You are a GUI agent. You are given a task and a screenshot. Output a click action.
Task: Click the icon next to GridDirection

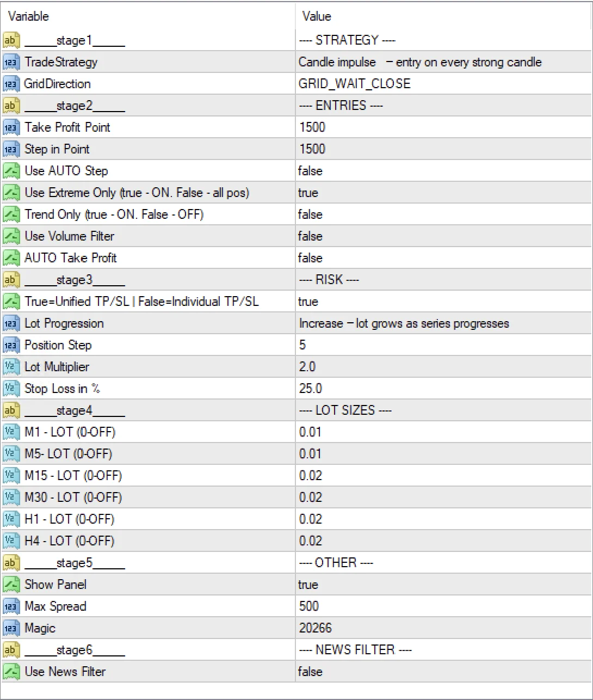click(x=11, y=84)
